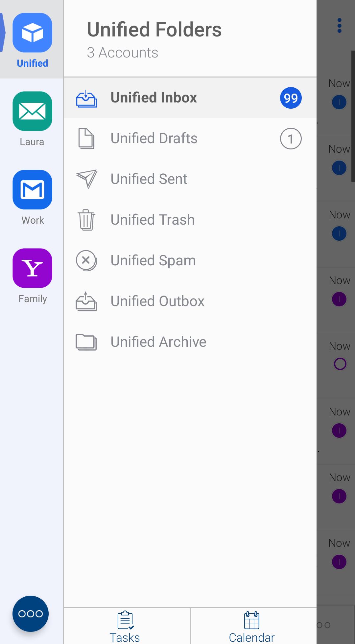This screenshot has width=355, height=644.
Task: Open the Unified Trash folder
Action: click(x=153, y=220)
